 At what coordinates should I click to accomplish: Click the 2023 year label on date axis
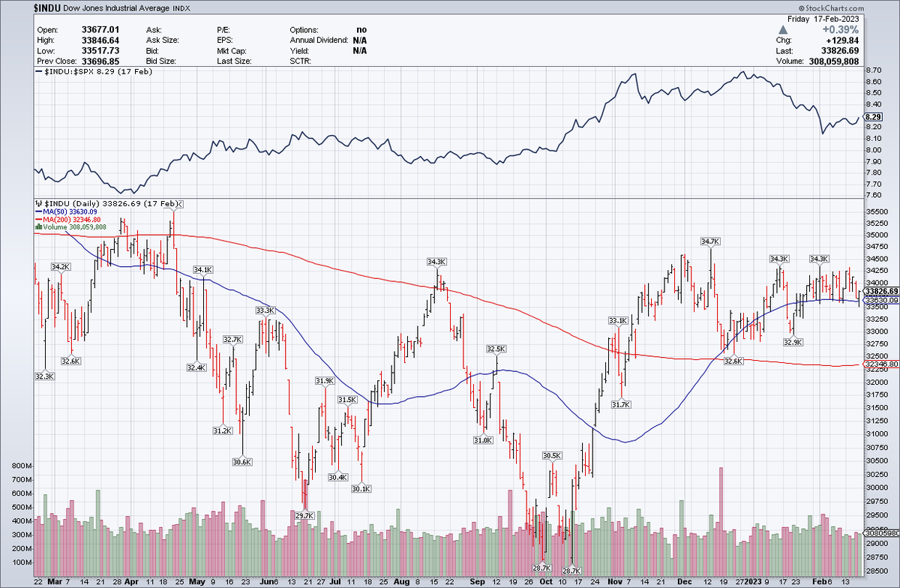tap(753, 582)
